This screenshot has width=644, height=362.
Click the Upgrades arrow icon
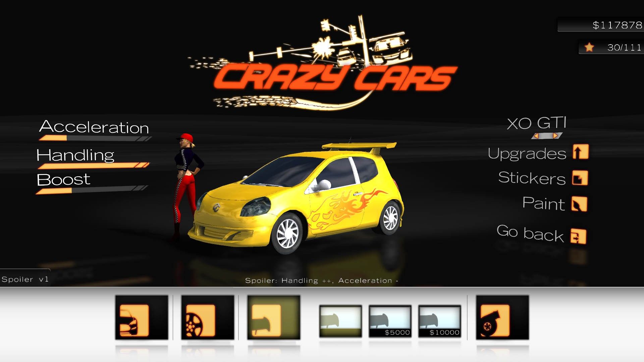point(581,152)
